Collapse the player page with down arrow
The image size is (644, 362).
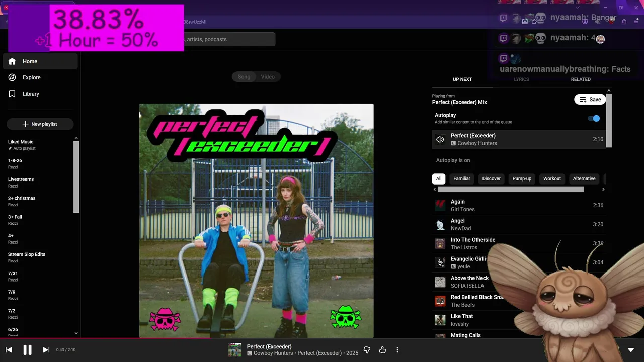tap(631, 350)
